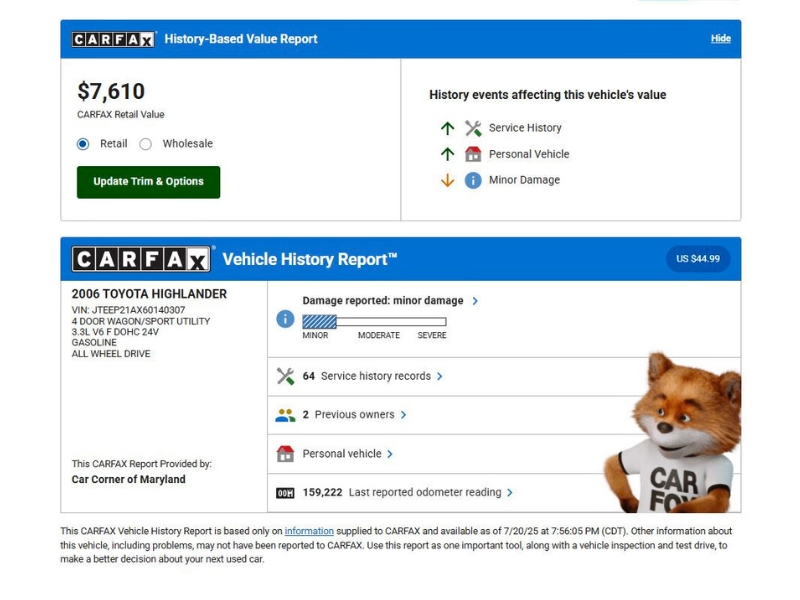
Task: Select the Wholesale radio button
Action: click(145, 144)
